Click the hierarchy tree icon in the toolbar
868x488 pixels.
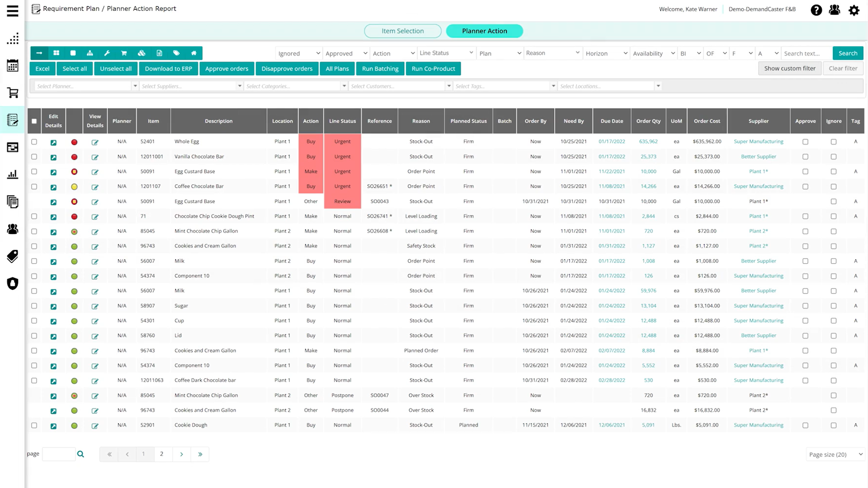pos(90,53)
